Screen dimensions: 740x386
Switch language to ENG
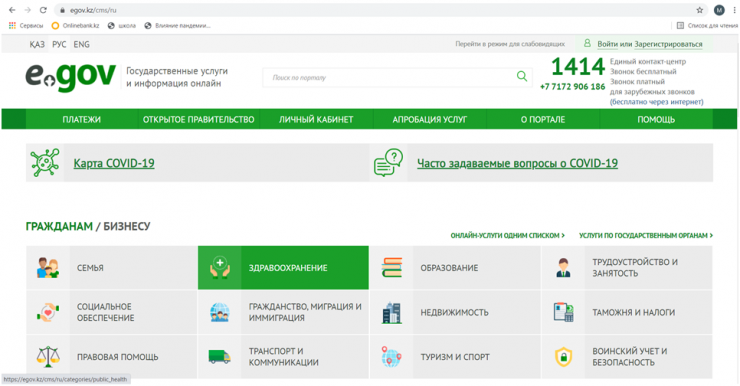click(x=81, y=44)
